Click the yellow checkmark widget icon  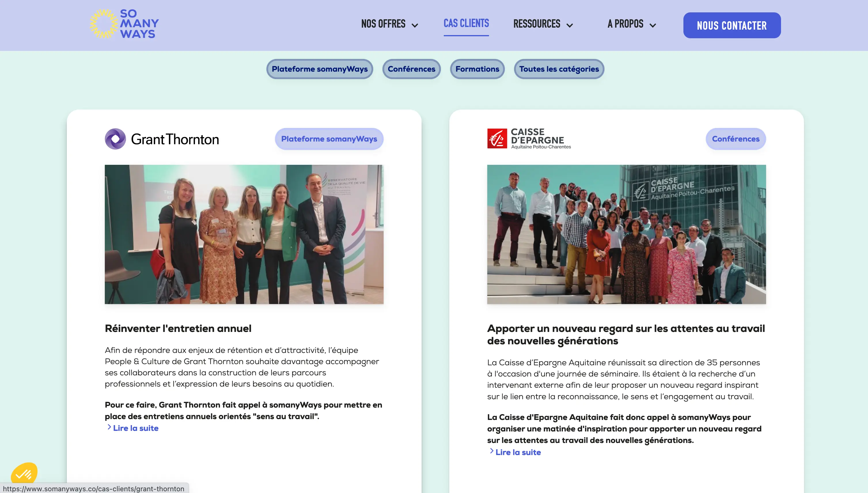[24, 473]
